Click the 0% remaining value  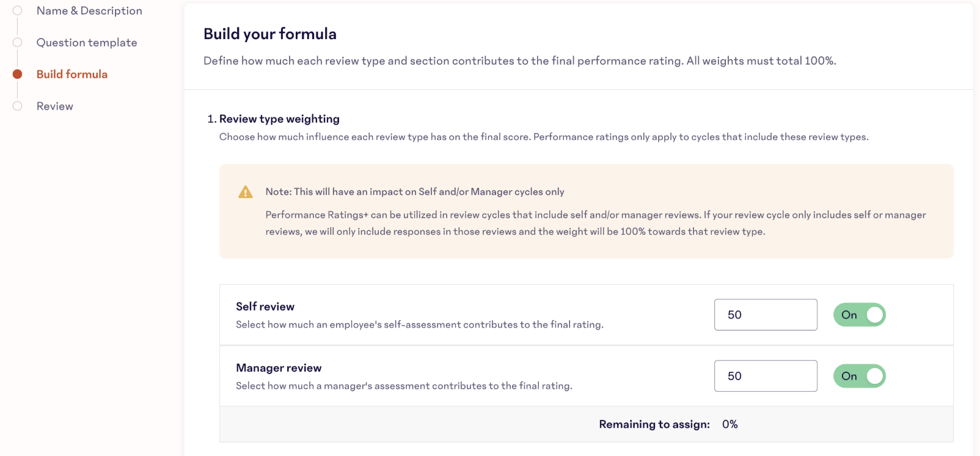(x=730, y=424)
